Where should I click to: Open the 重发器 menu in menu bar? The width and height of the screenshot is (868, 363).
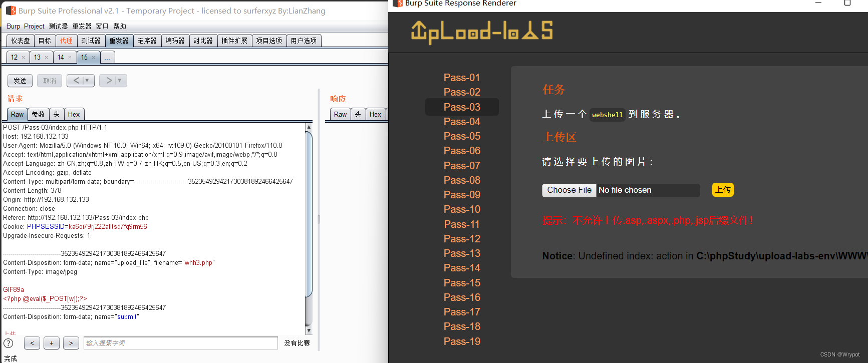pos(82,26)
